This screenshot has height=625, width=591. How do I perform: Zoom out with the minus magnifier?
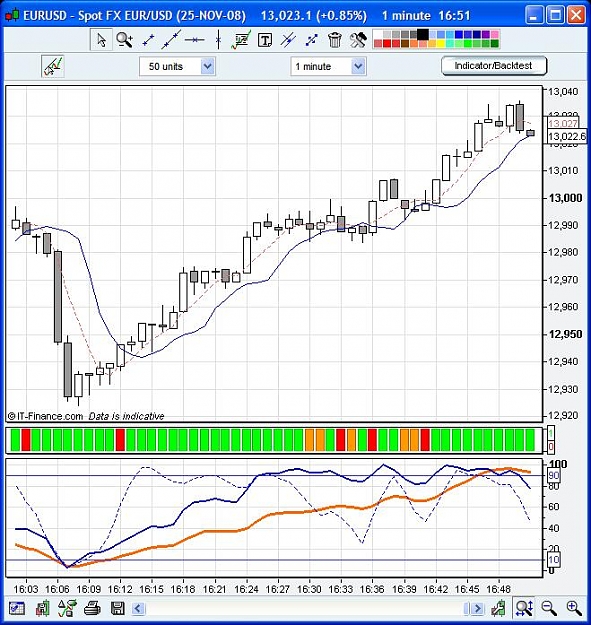549,608
